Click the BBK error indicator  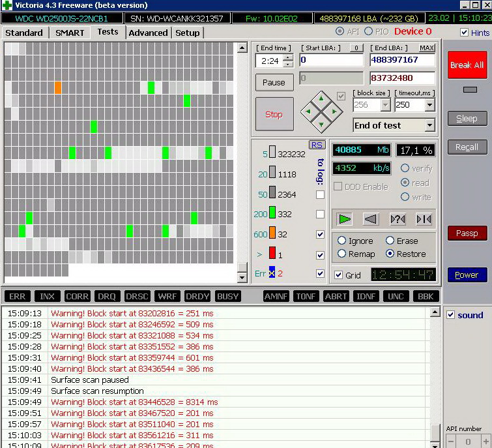(x=426, y=296)
